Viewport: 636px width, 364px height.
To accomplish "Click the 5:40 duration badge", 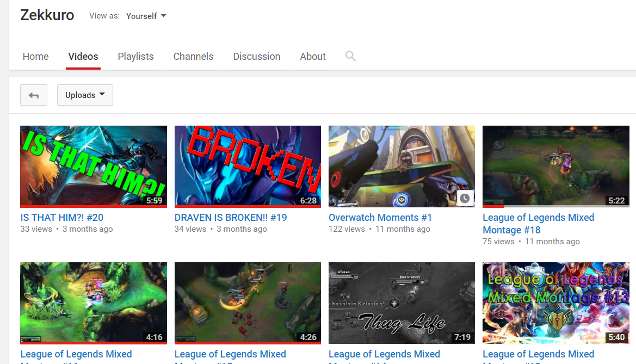I will (x=616, y=337).
